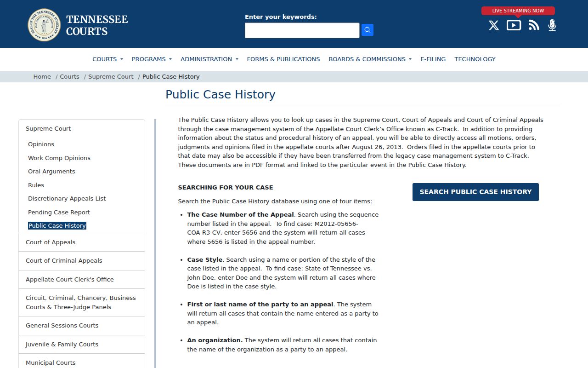588x368 pixels.
Task: Click the Public Case History page heading
Action: (220, 94)
